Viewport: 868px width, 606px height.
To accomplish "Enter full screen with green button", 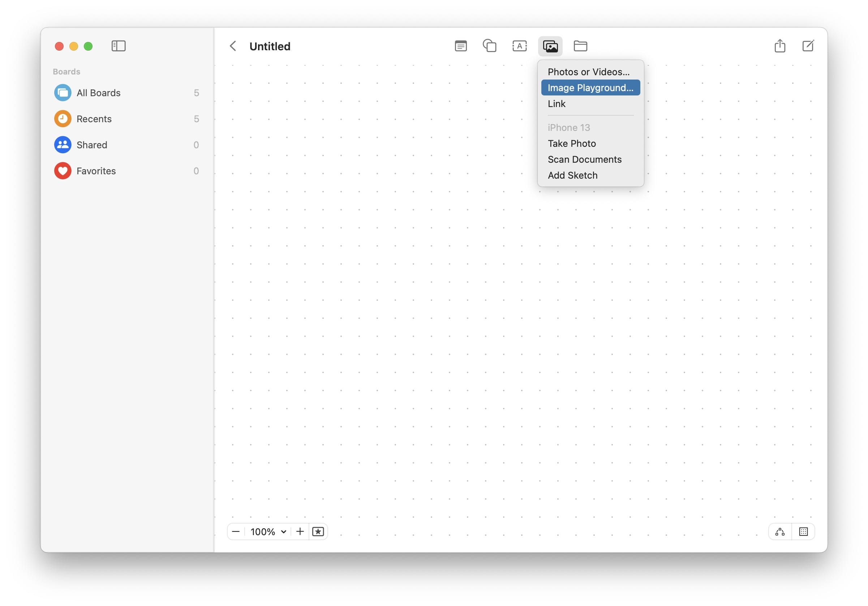I will coord(88,46).
